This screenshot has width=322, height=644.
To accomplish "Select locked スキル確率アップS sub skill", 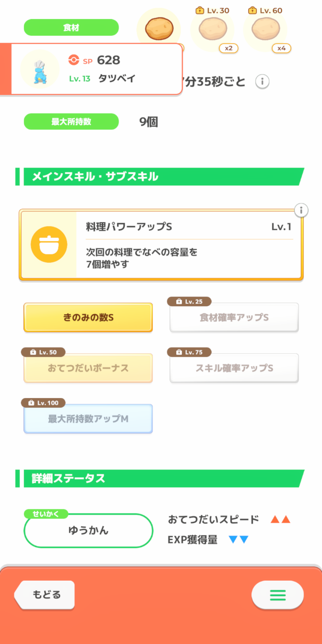I will pos(234,368).
